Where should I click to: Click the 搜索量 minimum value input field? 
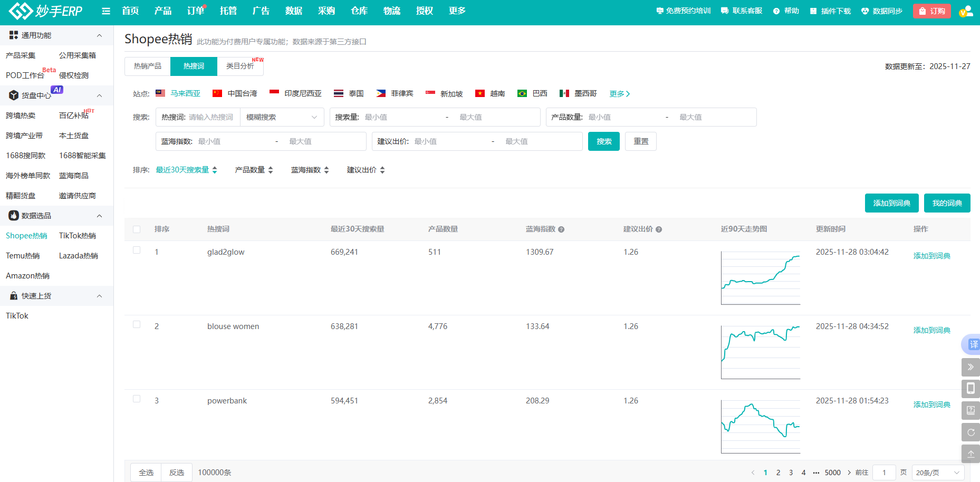[401, 117]
